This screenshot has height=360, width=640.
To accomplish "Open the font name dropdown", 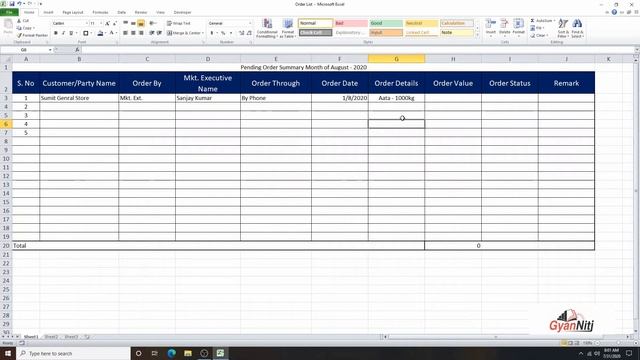I will click(87, 23).
